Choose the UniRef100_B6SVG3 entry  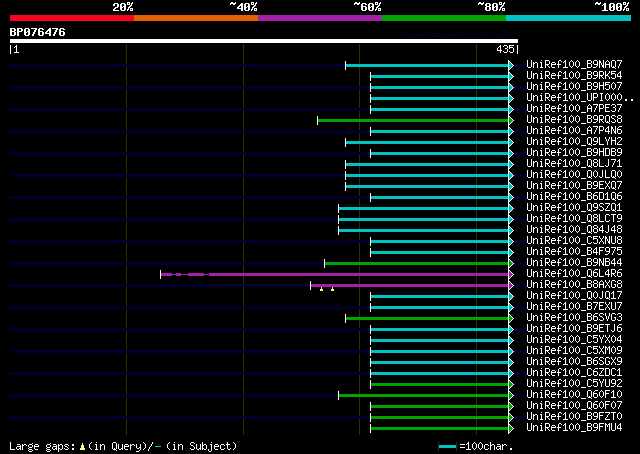click(x=574, y=318)
